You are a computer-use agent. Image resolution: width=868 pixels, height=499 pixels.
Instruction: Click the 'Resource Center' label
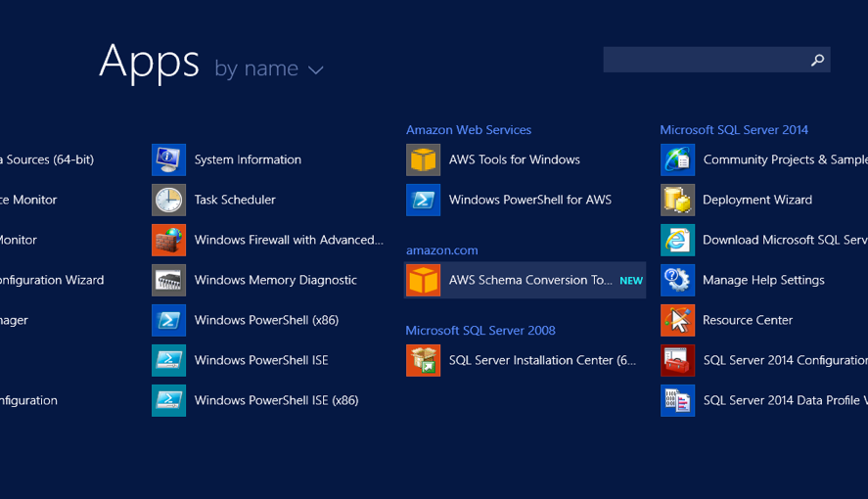748,320
